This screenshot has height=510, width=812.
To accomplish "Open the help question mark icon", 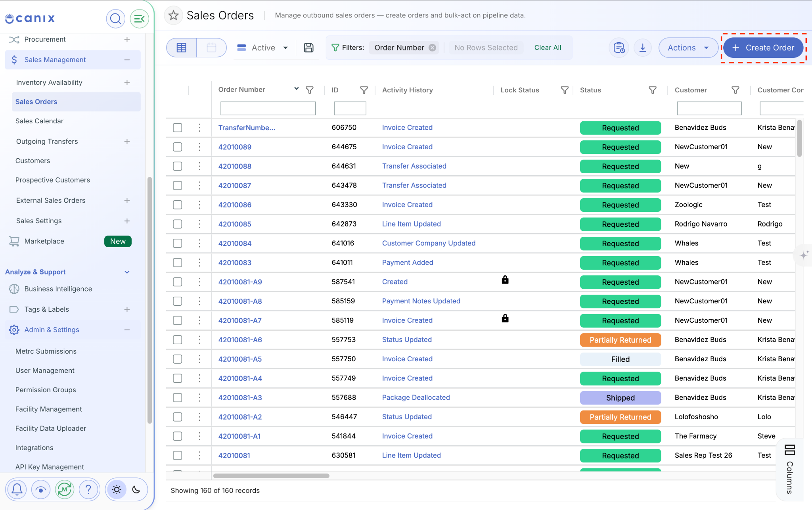I will point(88,490).
